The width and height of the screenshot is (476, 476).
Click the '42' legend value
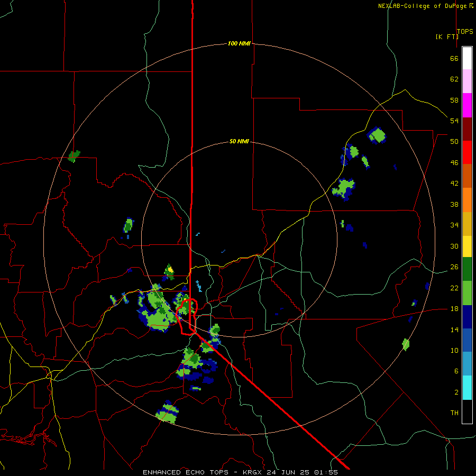tap(454, 184)
